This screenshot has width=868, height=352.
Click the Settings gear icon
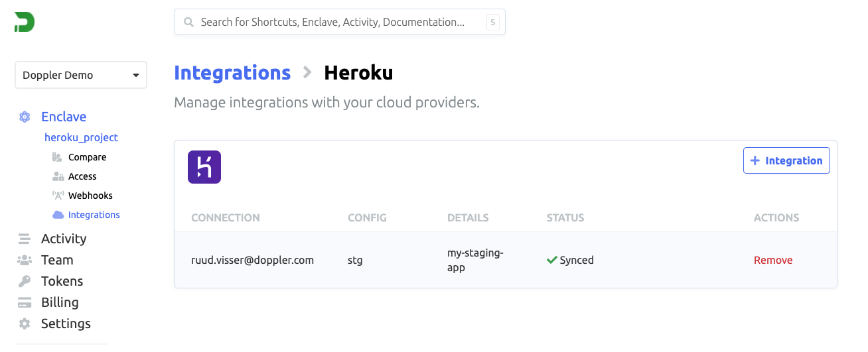tap(25, 323)
